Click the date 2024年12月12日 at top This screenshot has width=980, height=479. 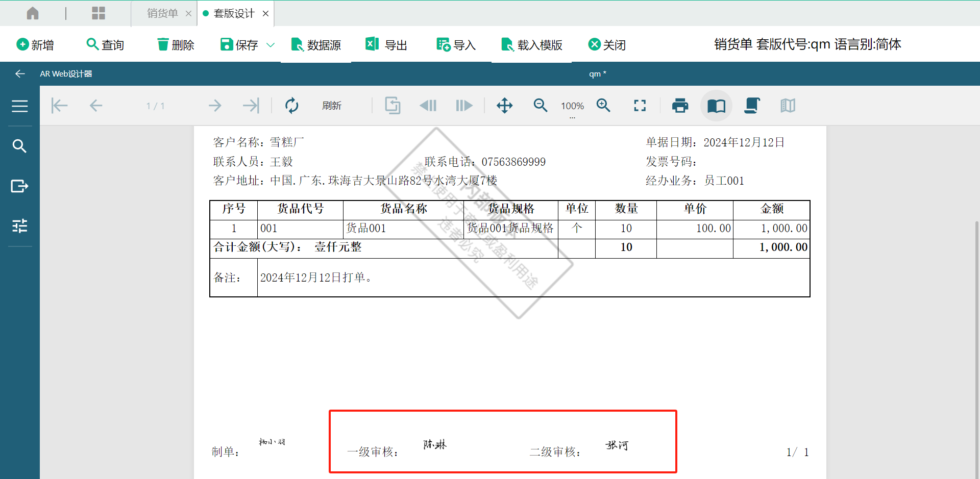(744, 142)
